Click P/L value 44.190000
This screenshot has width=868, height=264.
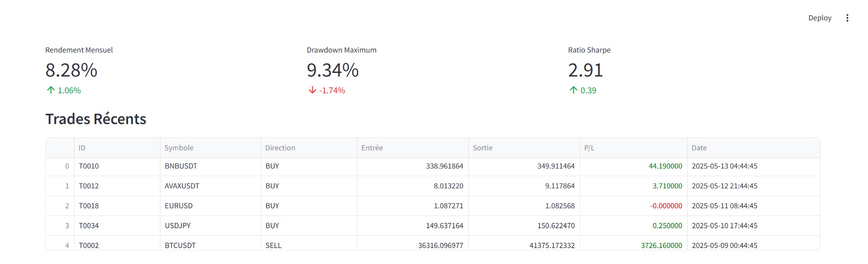634,166
